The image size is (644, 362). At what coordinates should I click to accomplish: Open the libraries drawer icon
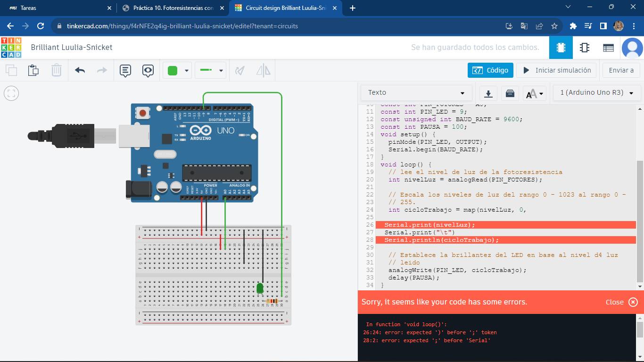pyautogui.click(x=510, y=93)
